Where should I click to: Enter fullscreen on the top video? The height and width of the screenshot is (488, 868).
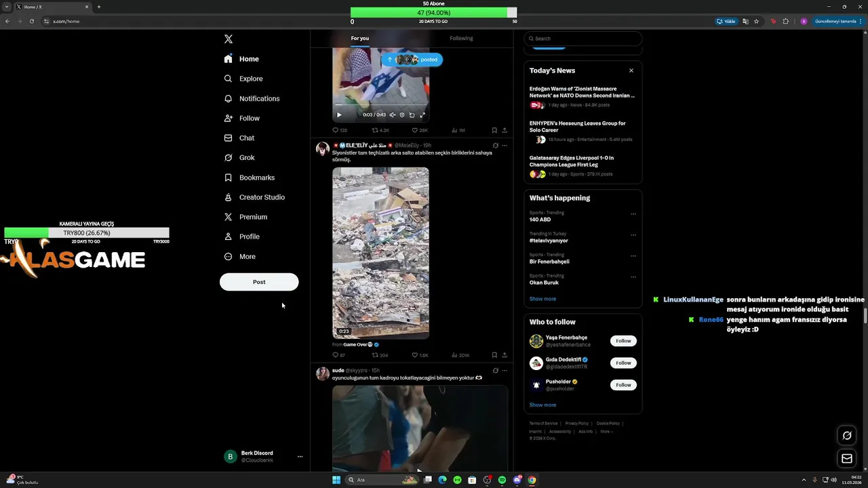422,115
